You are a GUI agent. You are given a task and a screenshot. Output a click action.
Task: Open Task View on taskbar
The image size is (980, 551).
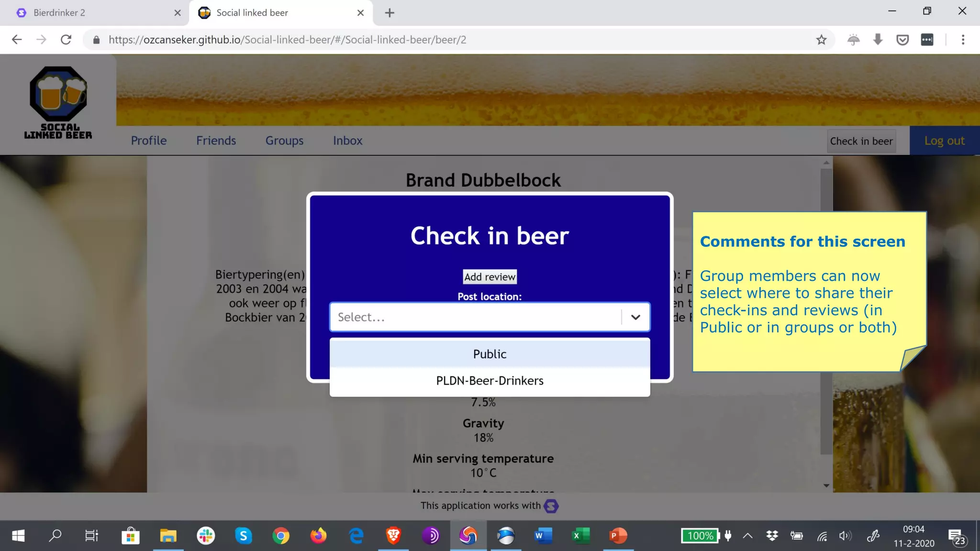[91, 536]
